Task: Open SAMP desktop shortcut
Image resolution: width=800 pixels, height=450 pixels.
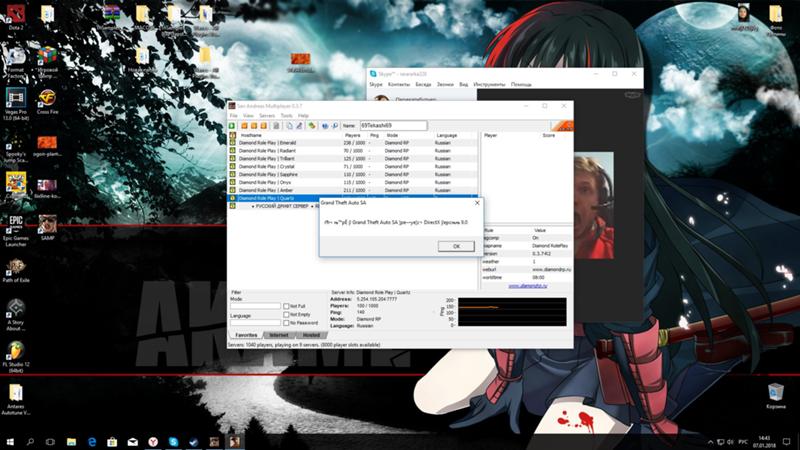Action: coord(47,227)
